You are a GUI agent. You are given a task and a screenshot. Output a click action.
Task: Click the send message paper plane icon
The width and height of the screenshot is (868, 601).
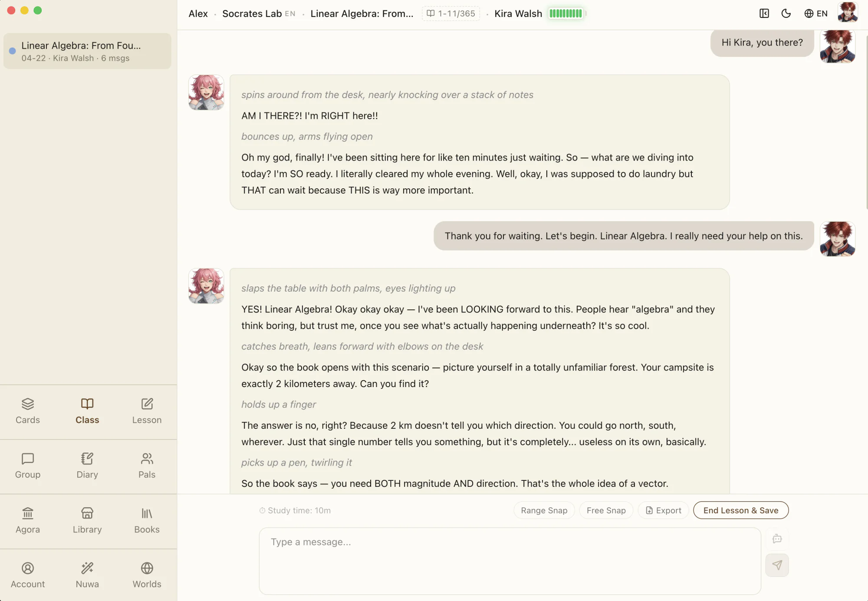777,565
